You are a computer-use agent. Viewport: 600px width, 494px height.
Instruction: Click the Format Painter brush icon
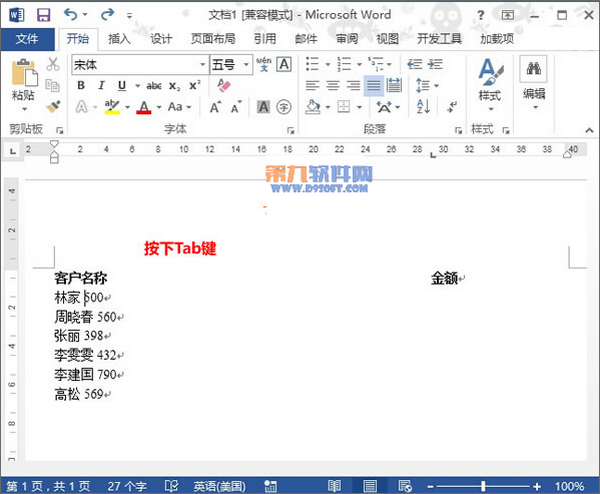pyautogui.click(x=53, y=106)
